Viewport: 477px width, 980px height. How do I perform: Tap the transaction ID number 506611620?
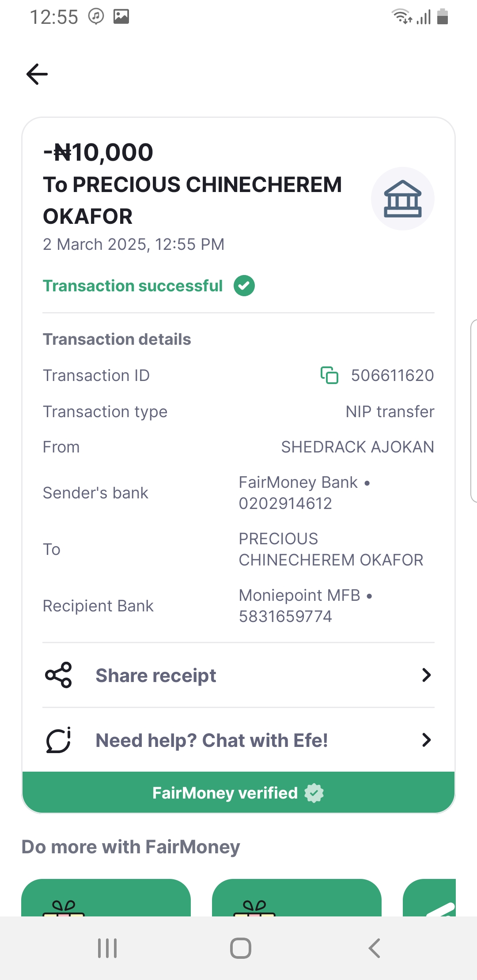click(x=392, y=375)
